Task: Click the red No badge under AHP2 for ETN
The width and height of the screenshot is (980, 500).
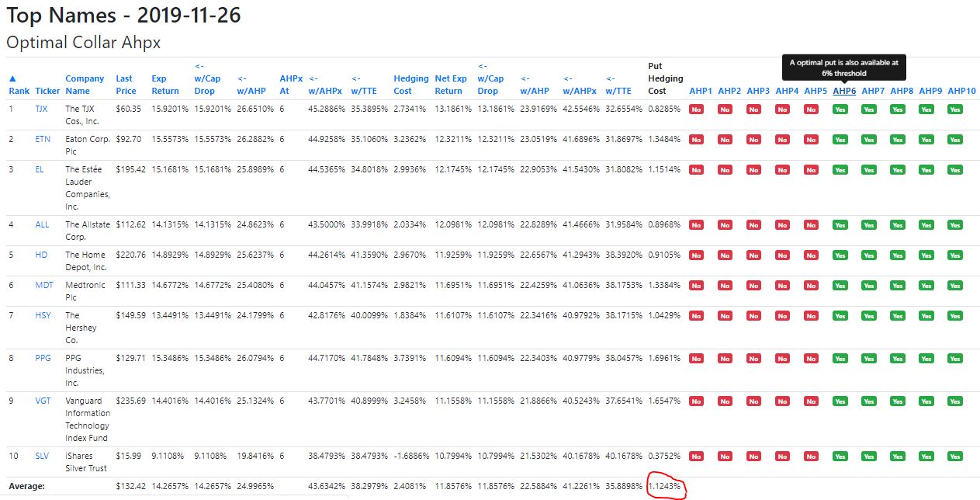Action: (x=725, y=140)
